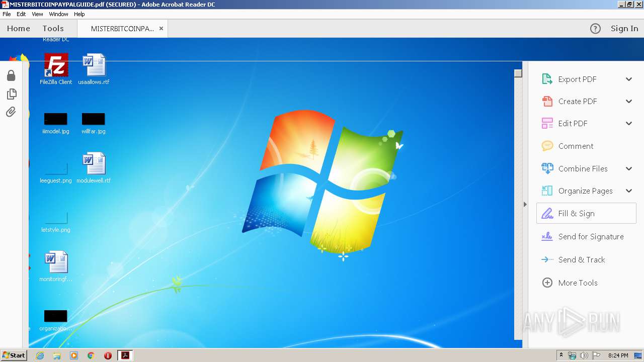This screenshot has width=644, height=362.
Task: Open Windows Media Player taskbar icon
Action: click(74, 355)
